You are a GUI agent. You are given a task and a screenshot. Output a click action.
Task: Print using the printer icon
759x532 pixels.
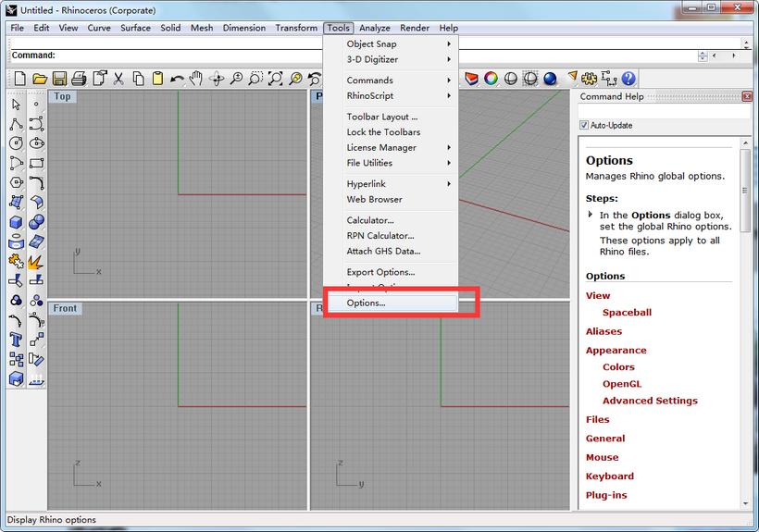[79, 79]
